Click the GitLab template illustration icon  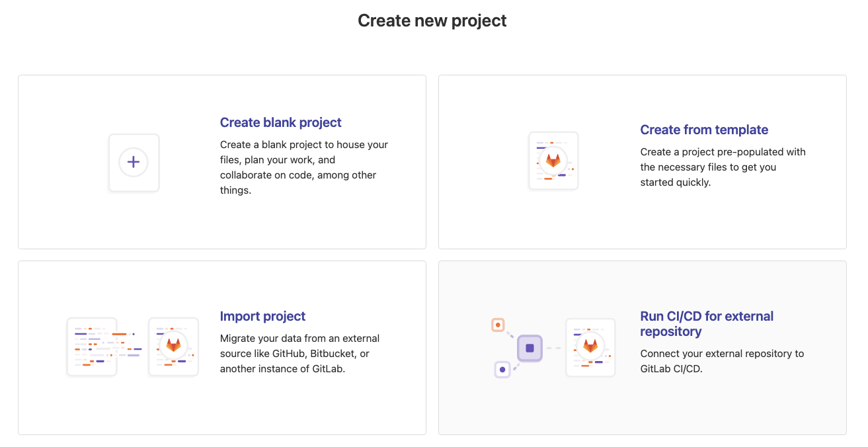[x=553, y=161]
